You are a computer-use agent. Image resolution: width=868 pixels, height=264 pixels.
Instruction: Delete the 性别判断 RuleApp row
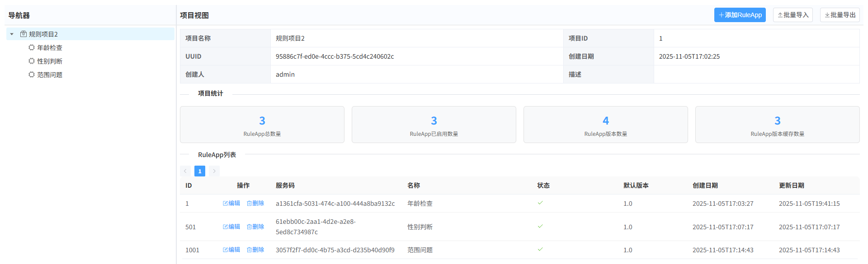(255, 227)
